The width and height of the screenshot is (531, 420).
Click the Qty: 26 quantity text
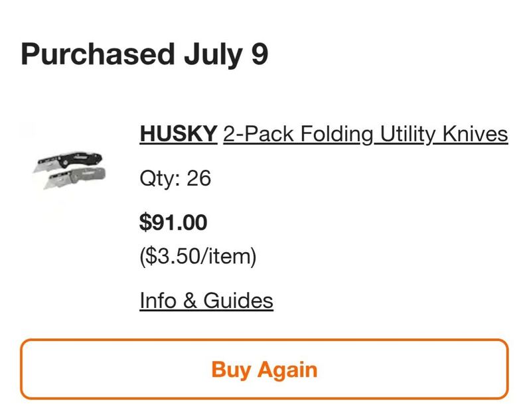pos(175,178)
